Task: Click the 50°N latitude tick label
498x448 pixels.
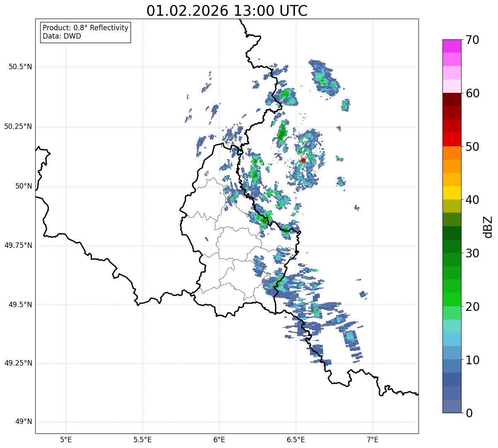Action: [x=24, y=186]
